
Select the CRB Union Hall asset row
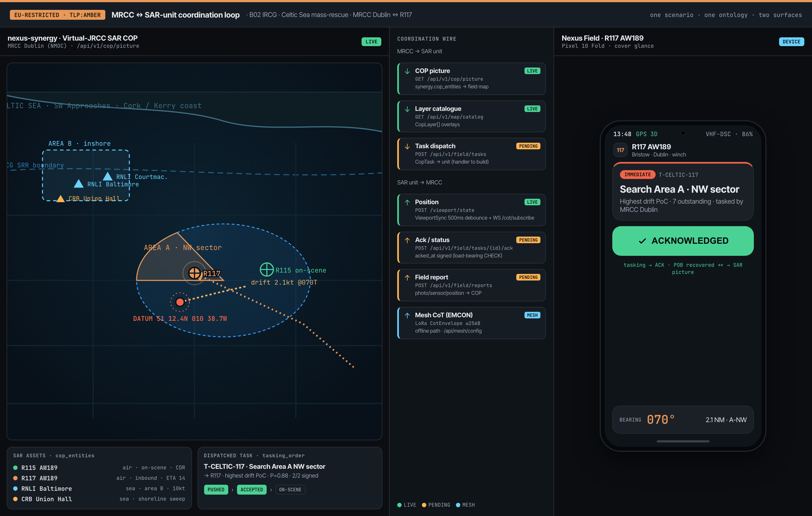[x=99, y=499]
